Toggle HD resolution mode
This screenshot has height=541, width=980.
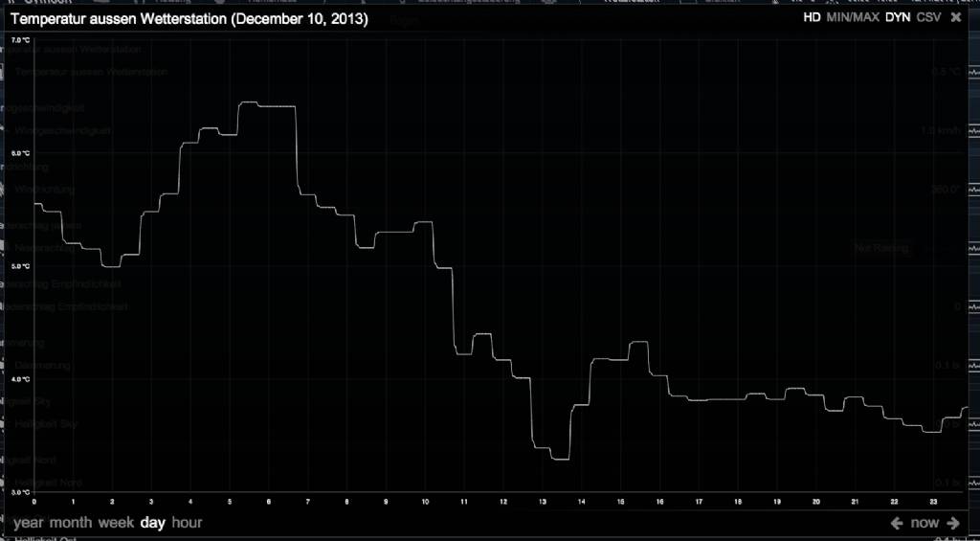(x=812, y=17)
